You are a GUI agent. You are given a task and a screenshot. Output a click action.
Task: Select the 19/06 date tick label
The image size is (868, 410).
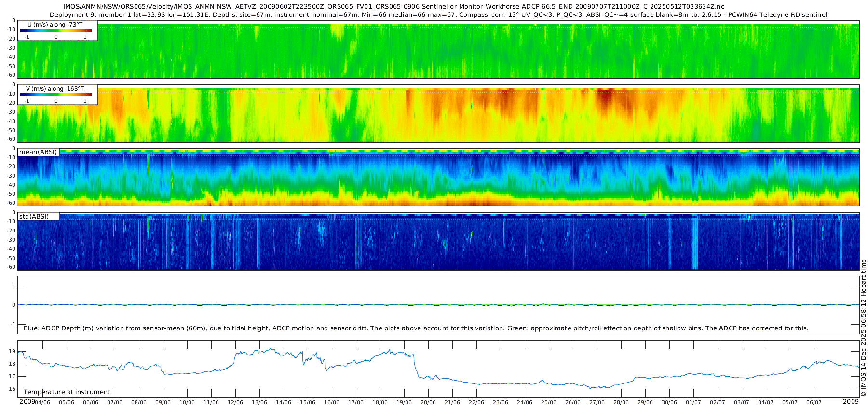pos(404,402)
